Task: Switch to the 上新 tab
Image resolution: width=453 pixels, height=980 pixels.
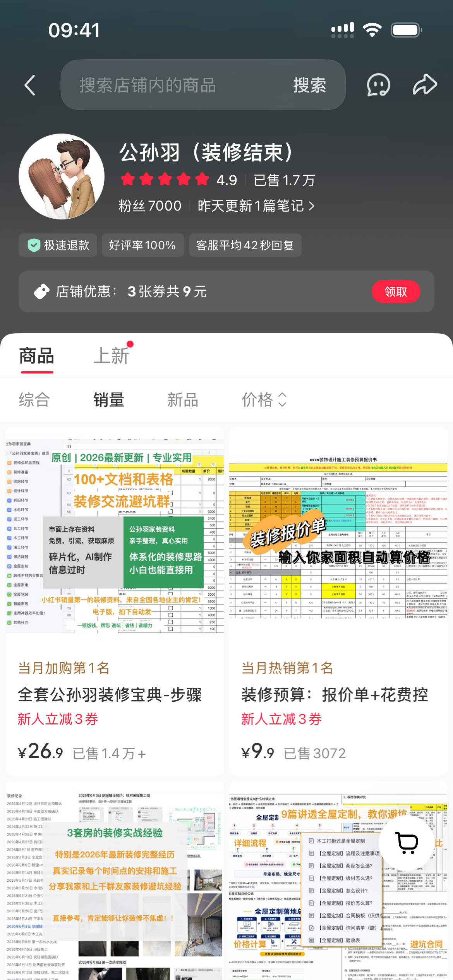Action: [x=112, y=356]
